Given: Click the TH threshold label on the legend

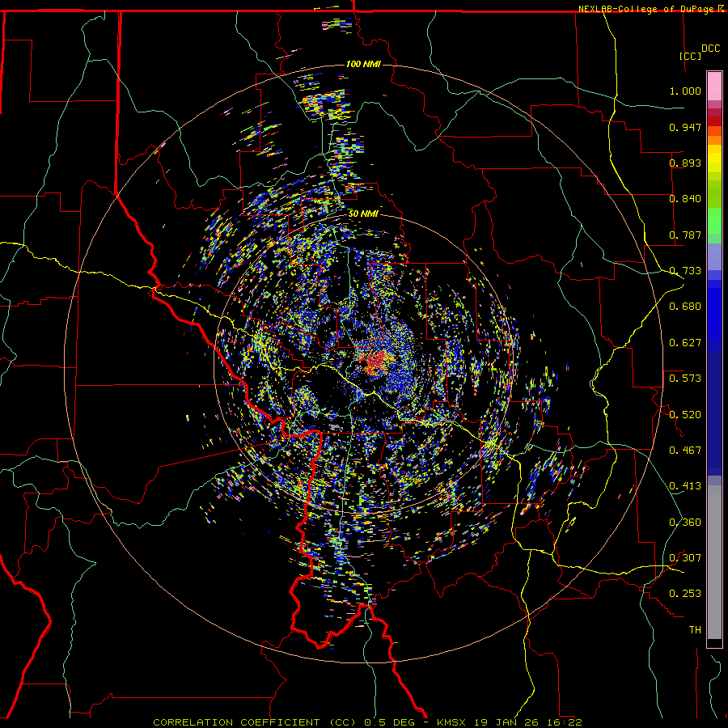Looking at the screenshot, I should [x=695, y=630].
